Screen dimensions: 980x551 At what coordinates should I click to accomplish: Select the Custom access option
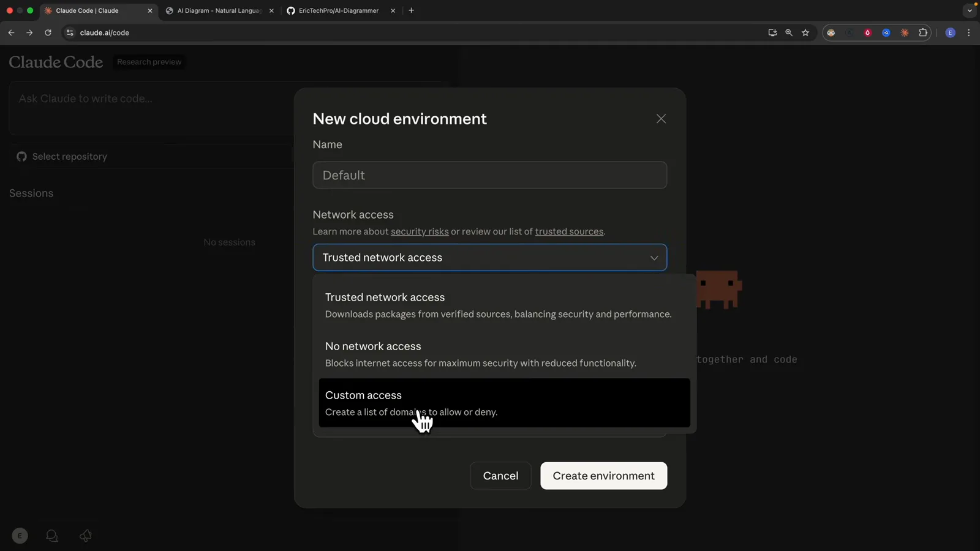click(x=504, y=403)
